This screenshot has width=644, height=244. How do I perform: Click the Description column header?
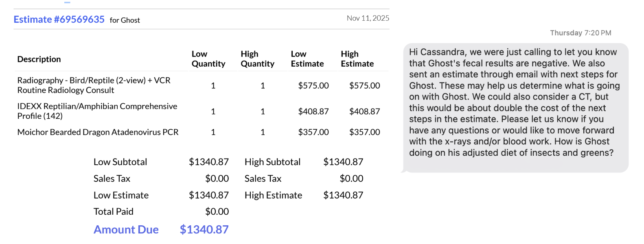coord(39,59)
